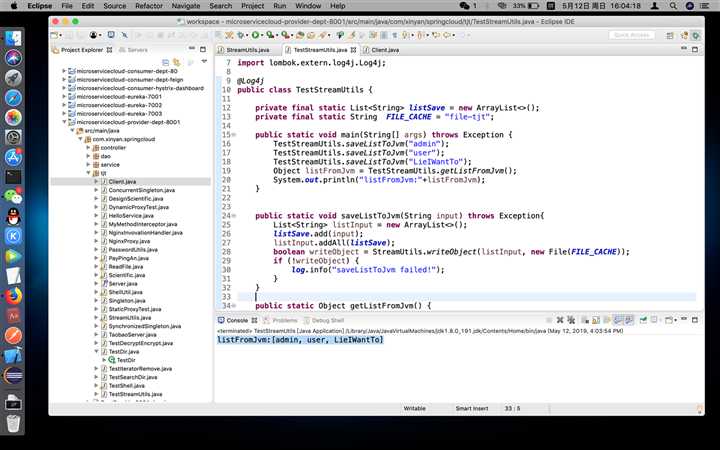Open Launchpad rocket icon in Dock

tap(13, 78)
